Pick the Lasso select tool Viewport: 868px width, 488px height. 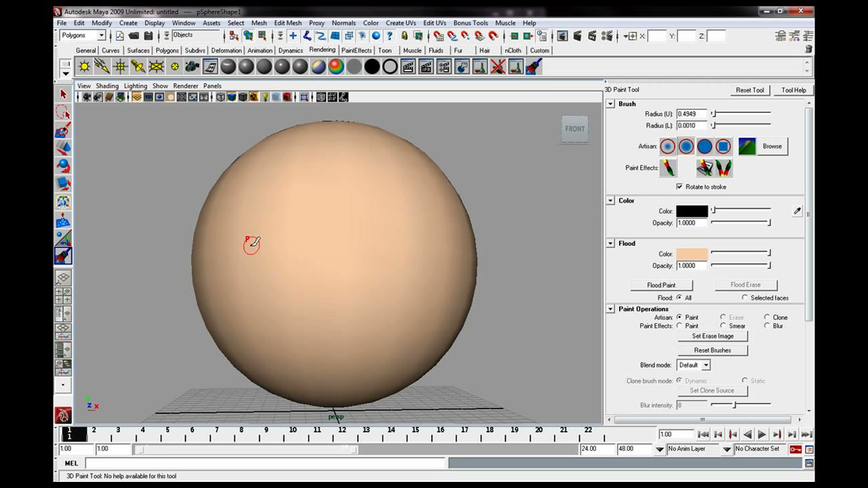(63, 112)
